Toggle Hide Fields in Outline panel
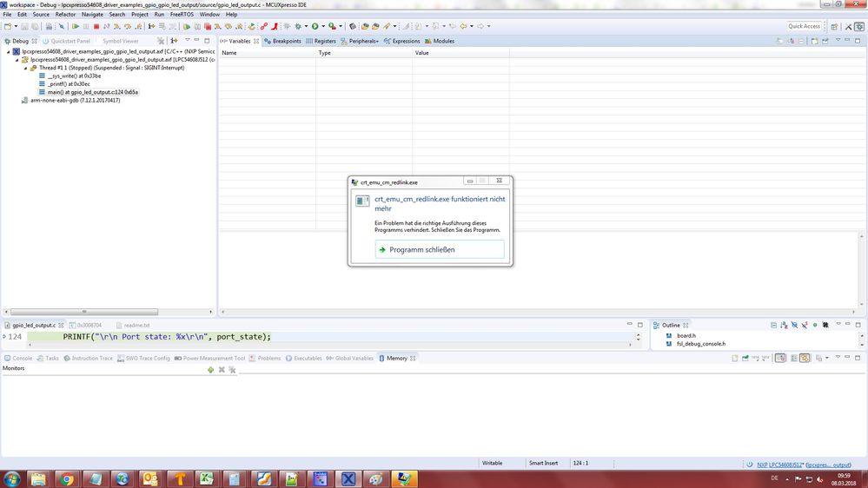The image size is (868, 488). [x=794, y=326]
